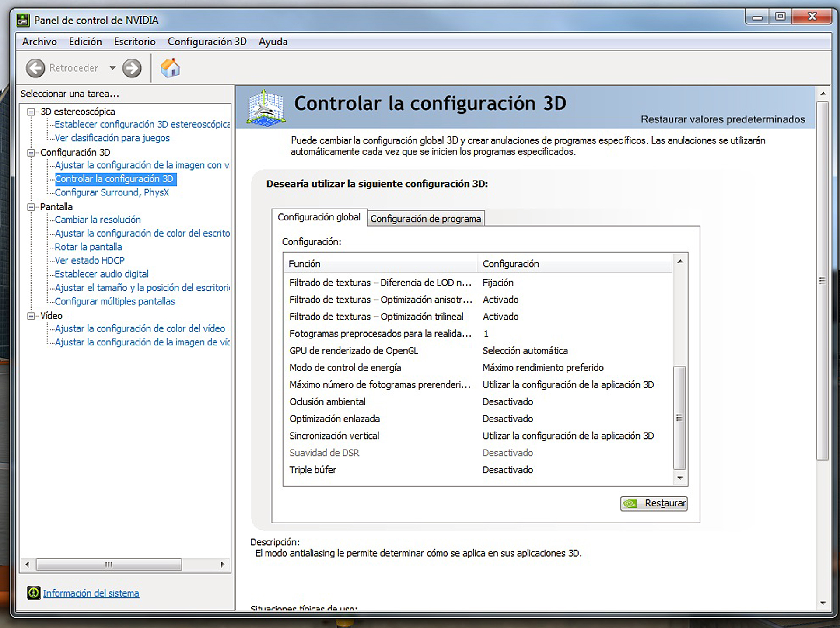The width and height of the screenshot is (840, 628).
Task: Collapse the Vídeo tree node
Action: click(x=31, y=316)
